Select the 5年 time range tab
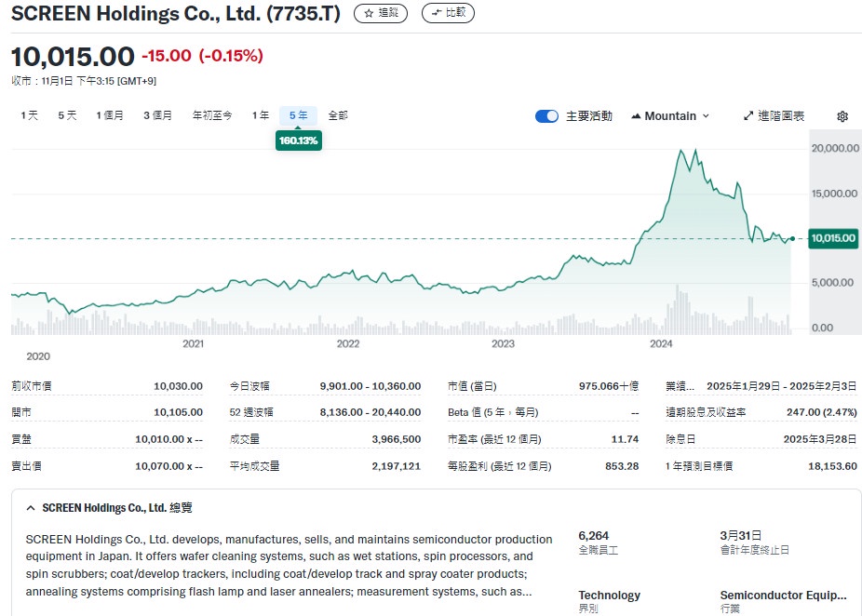 pyautogui.click(x=299, y=115)
